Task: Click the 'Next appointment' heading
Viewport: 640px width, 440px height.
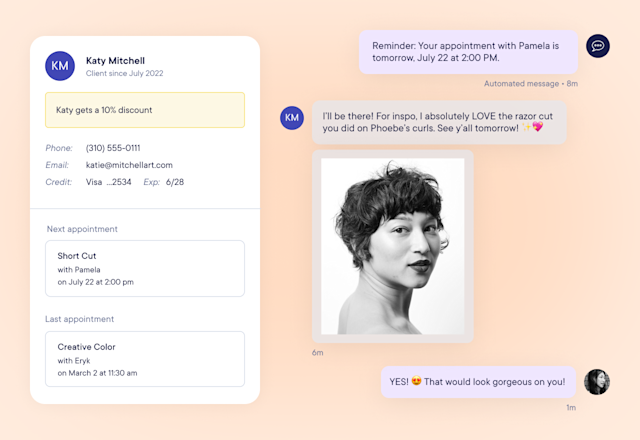Action: 82,229
